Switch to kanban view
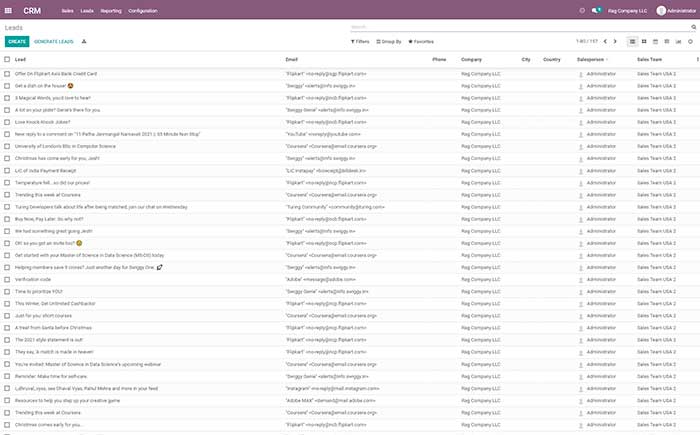The image size is (700, 435). pyautogui.click(x=644, y=42)
